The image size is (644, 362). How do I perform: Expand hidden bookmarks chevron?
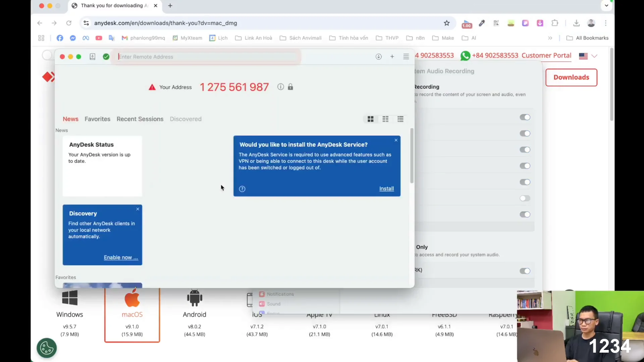point(550,38)
